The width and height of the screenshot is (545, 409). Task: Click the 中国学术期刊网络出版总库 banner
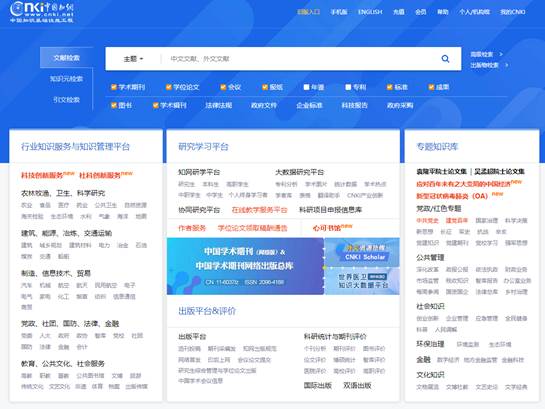(245, 266)
